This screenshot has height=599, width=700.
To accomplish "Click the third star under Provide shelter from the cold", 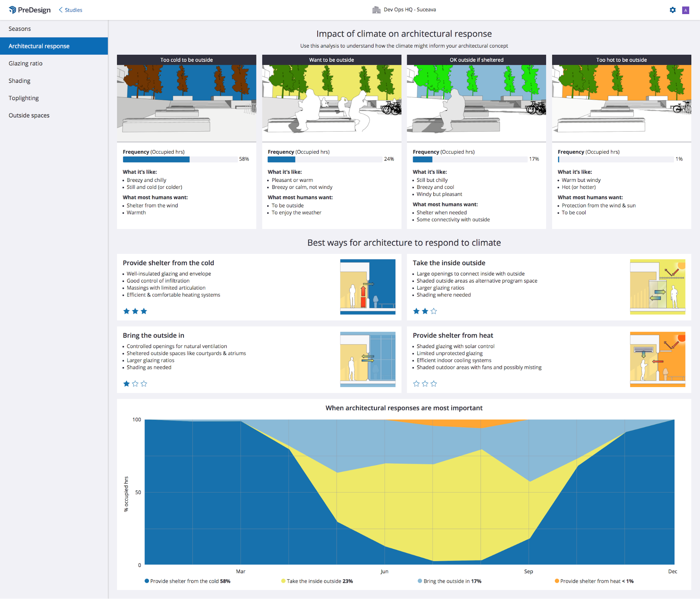I will 144,311.
